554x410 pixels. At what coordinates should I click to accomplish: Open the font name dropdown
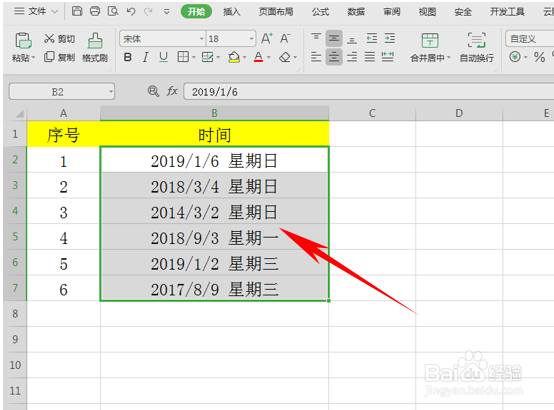201,39
